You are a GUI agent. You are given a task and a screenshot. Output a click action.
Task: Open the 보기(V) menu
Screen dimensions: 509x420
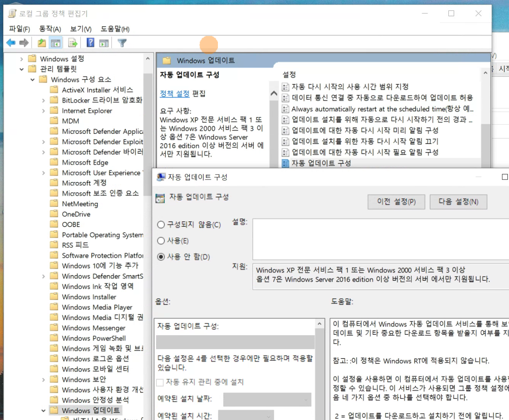coord(81,29)
